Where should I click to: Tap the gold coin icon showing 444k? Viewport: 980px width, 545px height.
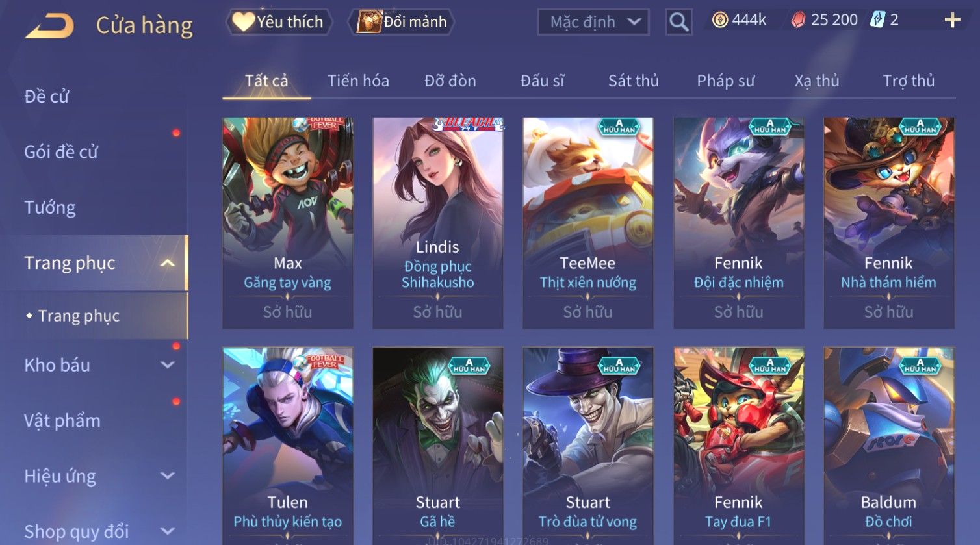coord(720,21)
